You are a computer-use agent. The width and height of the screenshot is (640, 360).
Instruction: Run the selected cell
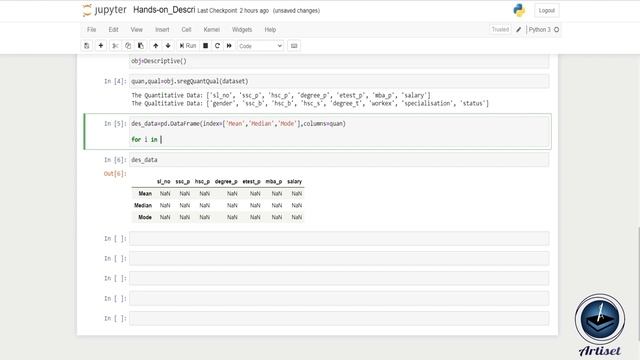(x=188, y=46)
